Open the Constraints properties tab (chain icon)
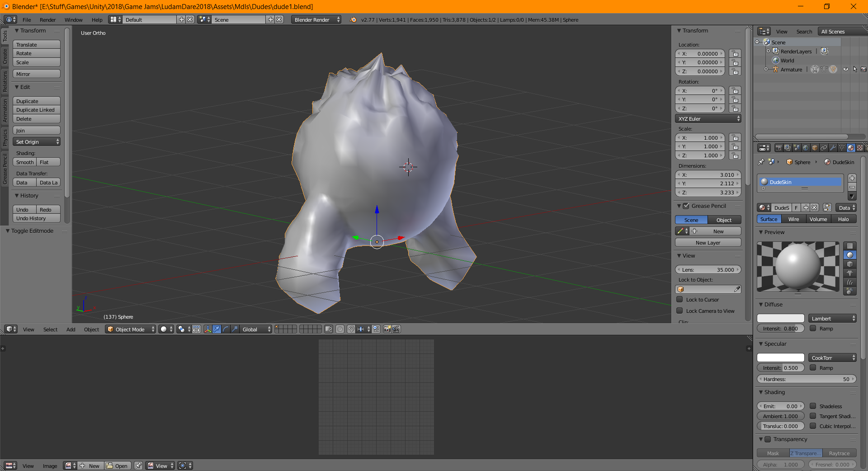This screenshot has width=868, height=471. [824, 148]
